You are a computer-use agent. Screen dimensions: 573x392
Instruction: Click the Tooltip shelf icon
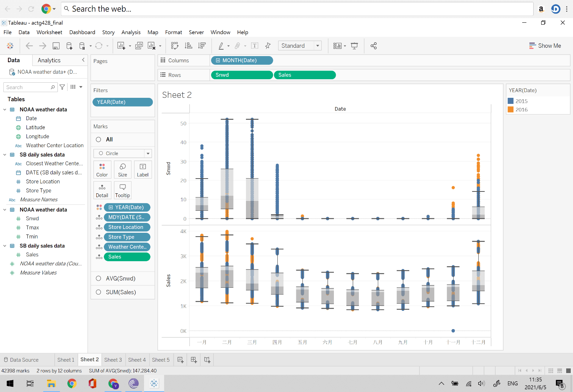pyautogui.click(x=122, y=190)
